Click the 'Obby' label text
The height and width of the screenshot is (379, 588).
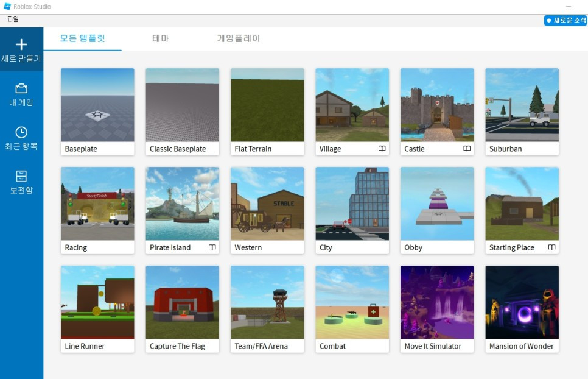(x=413, y=247)
